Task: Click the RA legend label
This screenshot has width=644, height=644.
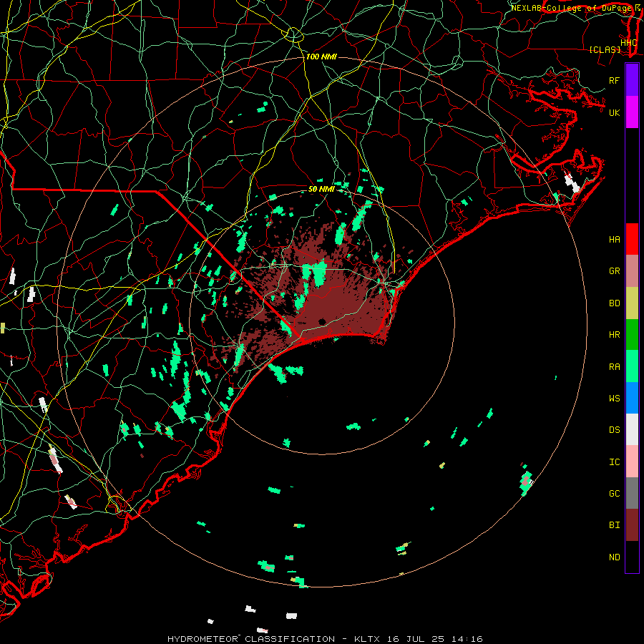Action: point(614,367)
